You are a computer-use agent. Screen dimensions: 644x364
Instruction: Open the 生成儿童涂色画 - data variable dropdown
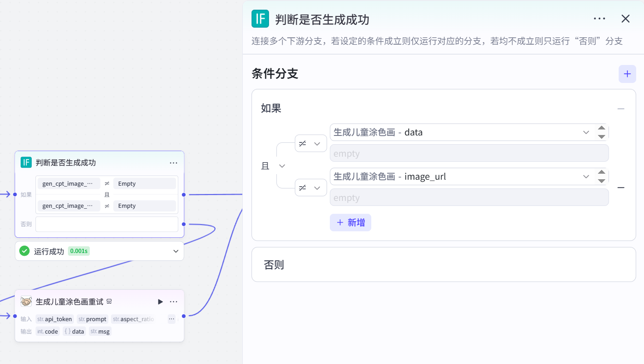point(462,132)
